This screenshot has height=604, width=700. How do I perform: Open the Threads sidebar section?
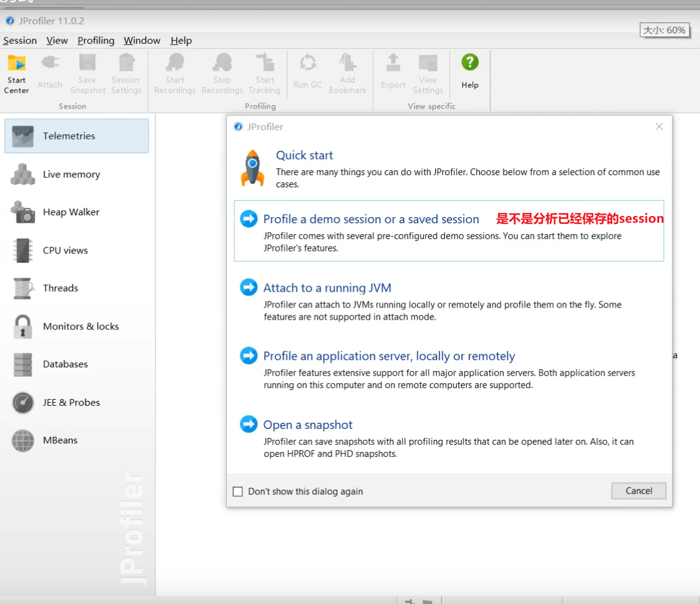(77, 288)
